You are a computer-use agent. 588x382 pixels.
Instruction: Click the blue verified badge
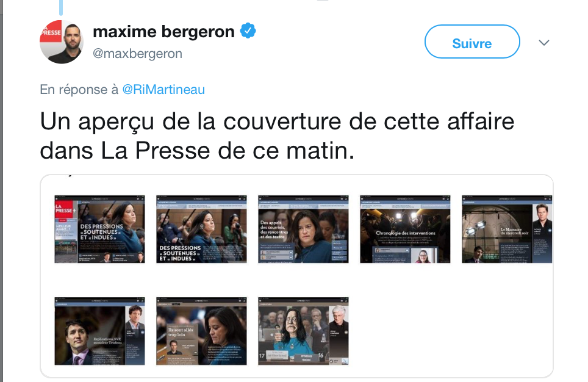click(248, 31)
